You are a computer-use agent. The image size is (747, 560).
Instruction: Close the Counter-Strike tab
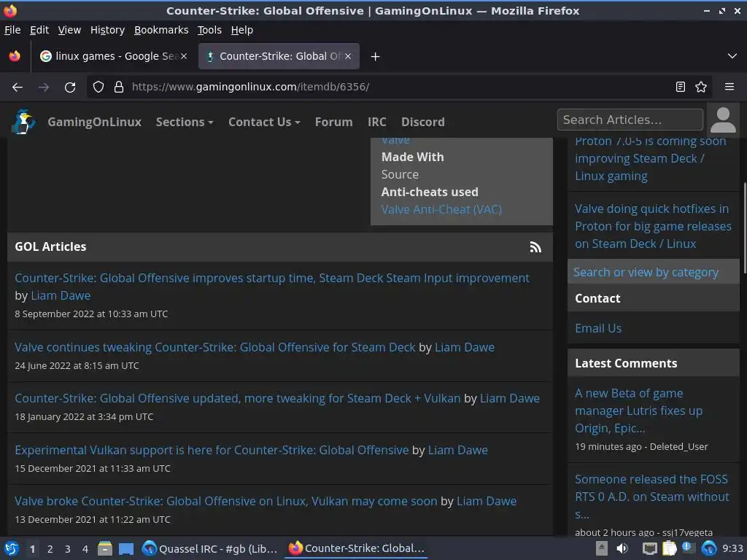click(x=348, y=56)
